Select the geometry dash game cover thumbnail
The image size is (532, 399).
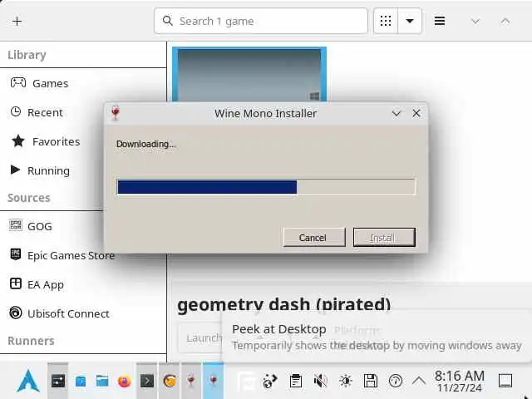tap(249, 75)
